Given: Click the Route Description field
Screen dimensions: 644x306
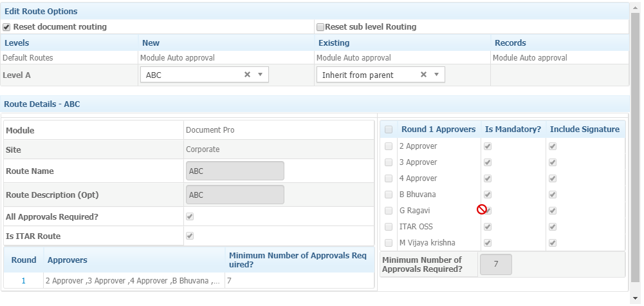Looking at the screenshot, I should coord(235,195).
